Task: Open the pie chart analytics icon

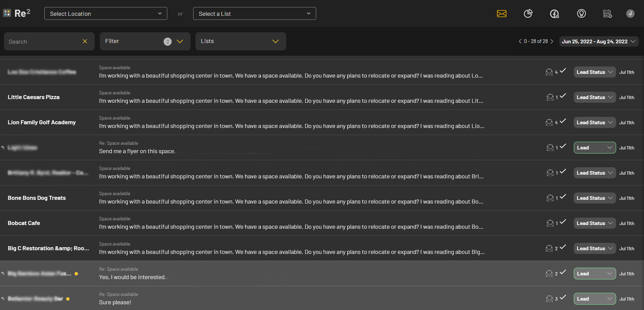Action: 528,13
